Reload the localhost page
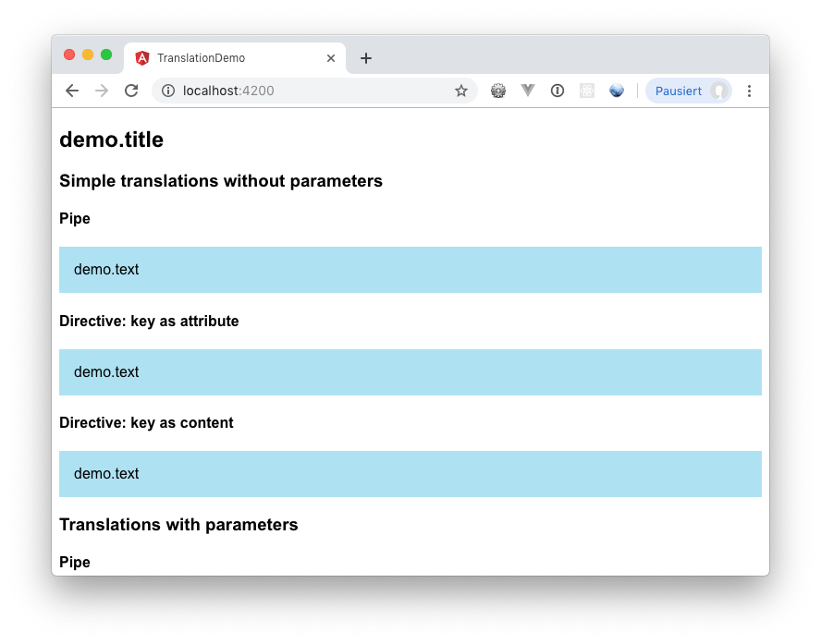Viewport: 821px width, 644px height. tap(131, 91)
